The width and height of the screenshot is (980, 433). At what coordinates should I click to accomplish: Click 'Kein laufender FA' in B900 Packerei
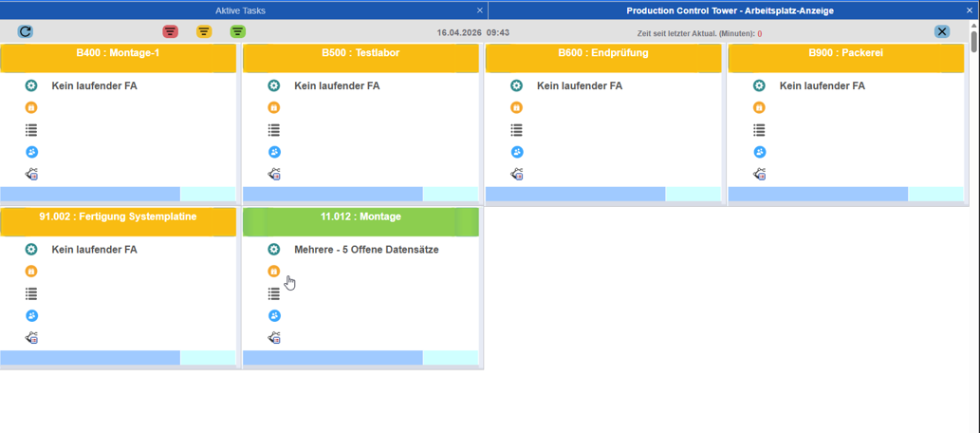822,85
